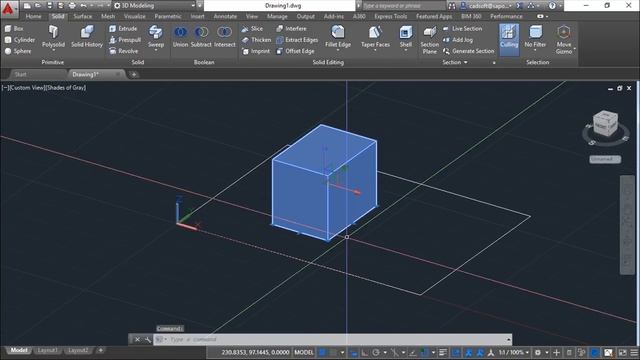Open the 3D Modeling workspace dropdown
Screen dimensions: 640x360
(155, 6)
